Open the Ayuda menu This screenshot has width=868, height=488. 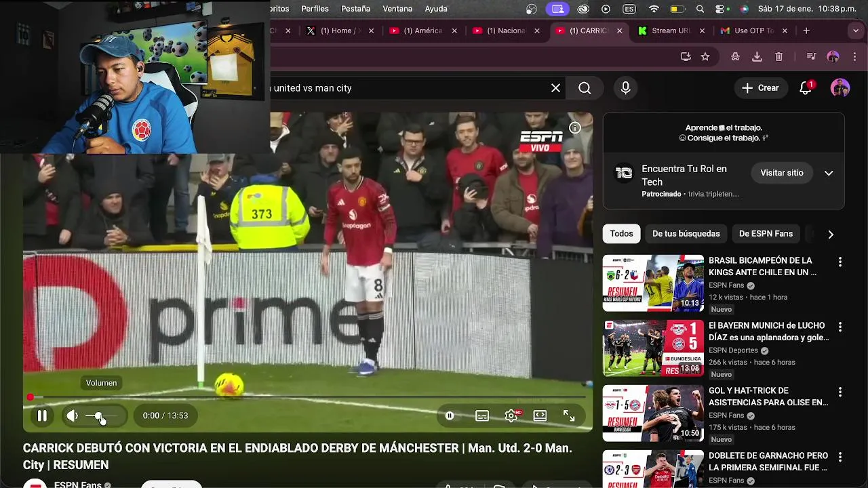(x=436, y=9)
